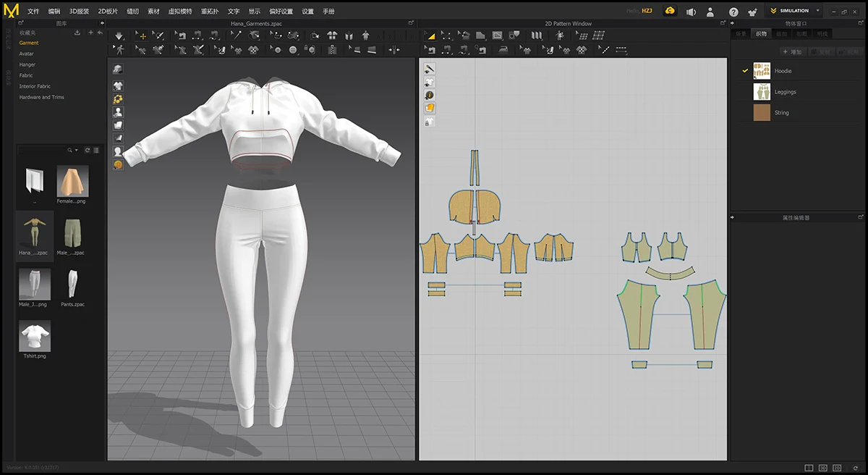Expand the library search options dropdown arrow
Viewport: 868px width, 475px height.
pos(76,150)
